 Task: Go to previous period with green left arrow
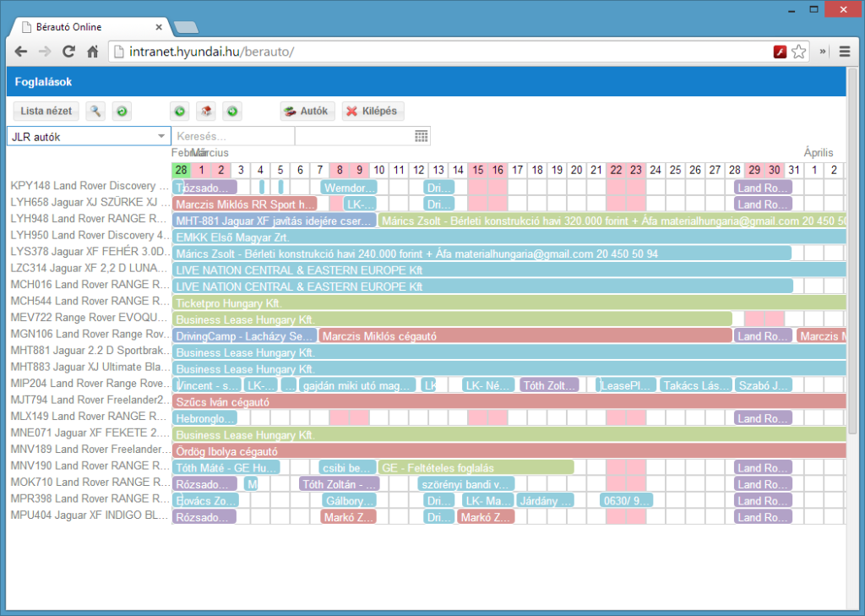pos(179,111)
